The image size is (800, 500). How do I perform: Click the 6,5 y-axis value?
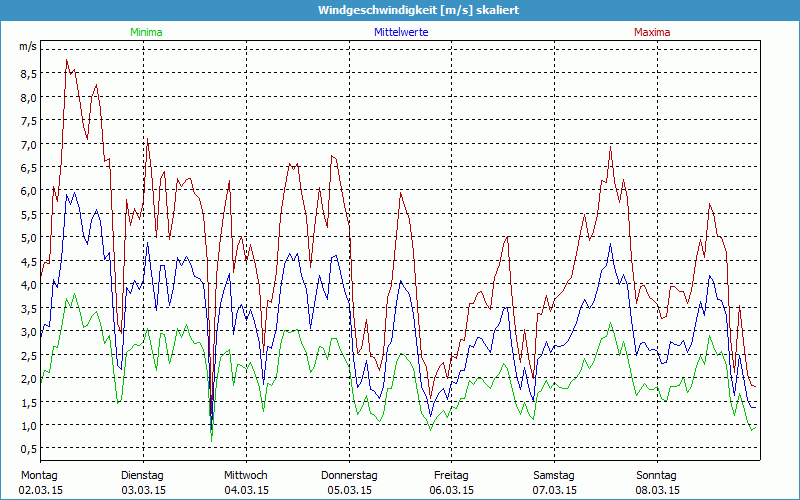pyautogui.click(x=28, y=168)
